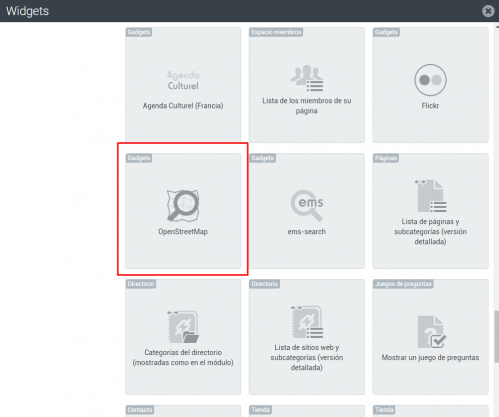This screenshot has width=499, height=417.
Task: Click the Flickr two-dot icon
Action: (x=430, y=80)
